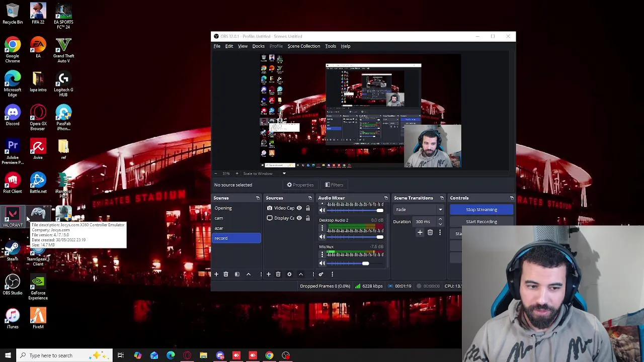
Task: Zoom out the preview with the minus icon
Action: (216, 173)
